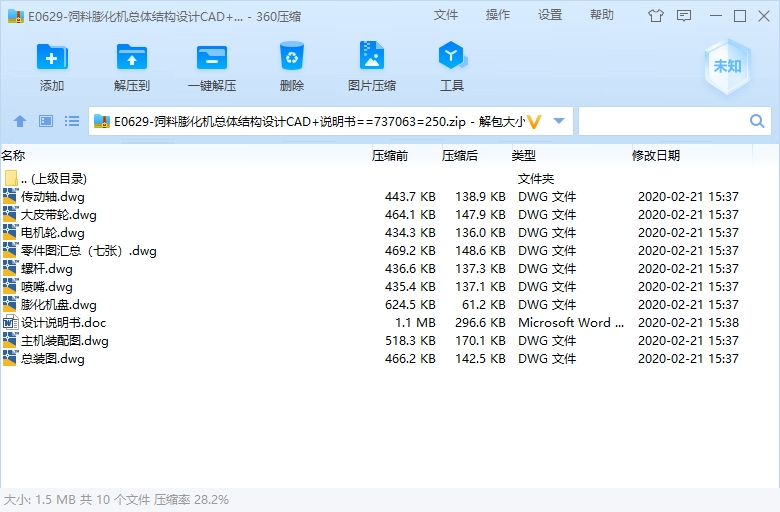Viewport: 780px width, 512px height.
Task: Click the 2020-02-21 15:38 date cell
Action: (688, 322)
